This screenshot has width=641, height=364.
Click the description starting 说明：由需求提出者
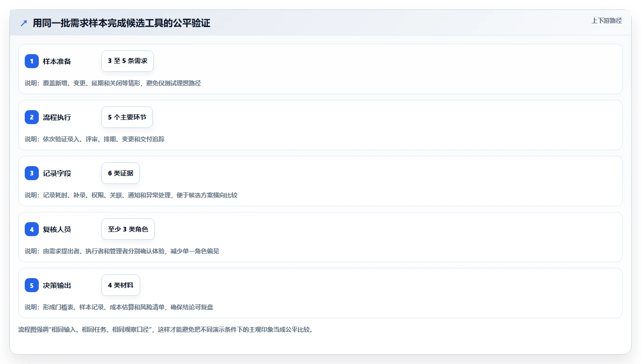pos(122,251)
